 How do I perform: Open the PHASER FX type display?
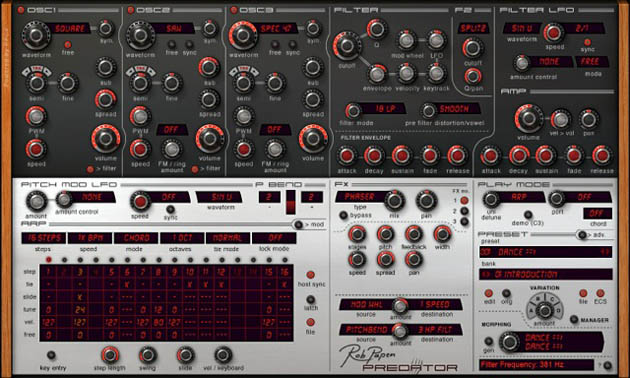pos(360,196)
